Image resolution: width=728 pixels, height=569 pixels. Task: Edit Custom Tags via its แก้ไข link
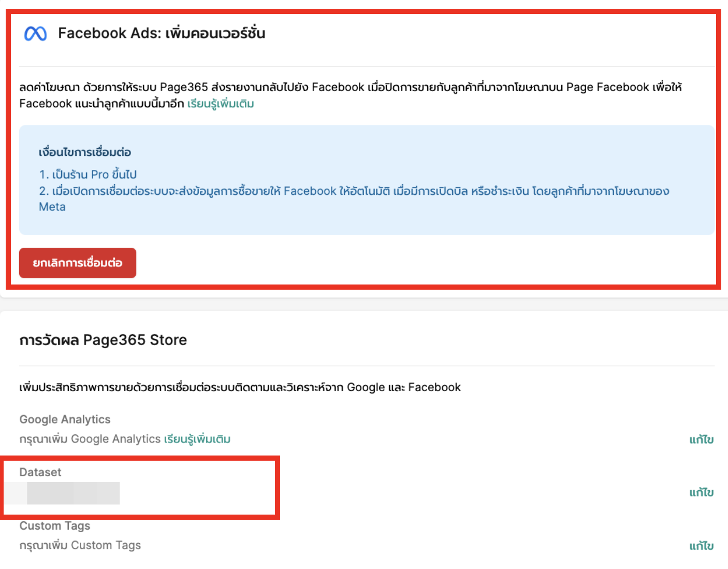tap(701, 546)
